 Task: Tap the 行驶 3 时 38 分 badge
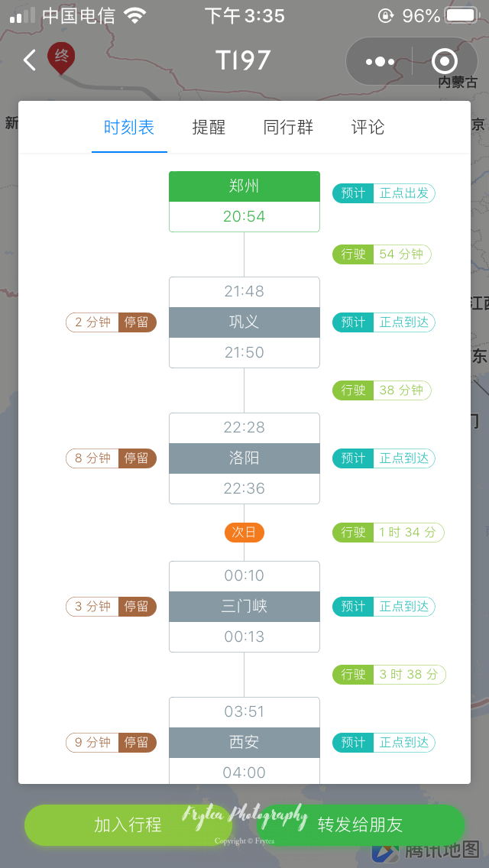[389, 675]
